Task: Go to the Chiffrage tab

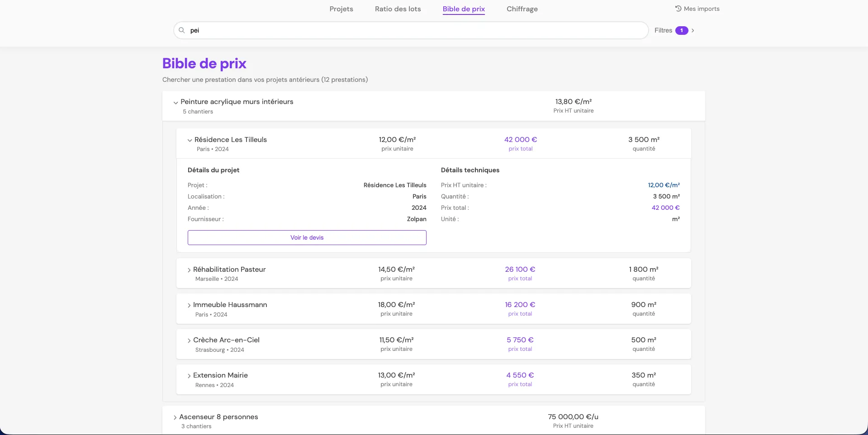Action: click(x=522, y=9)
